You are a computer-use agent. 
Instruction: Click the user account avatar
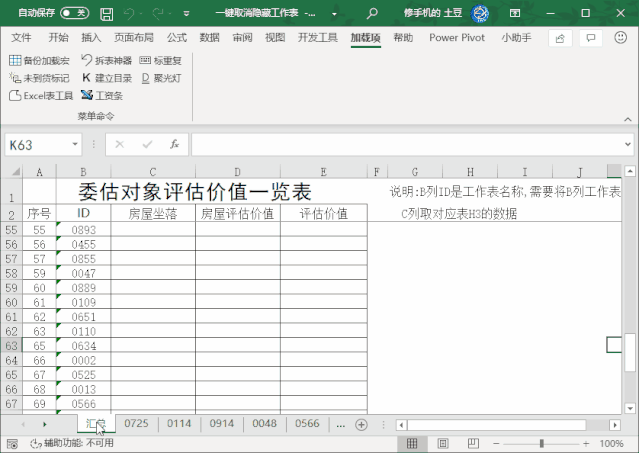480,13
